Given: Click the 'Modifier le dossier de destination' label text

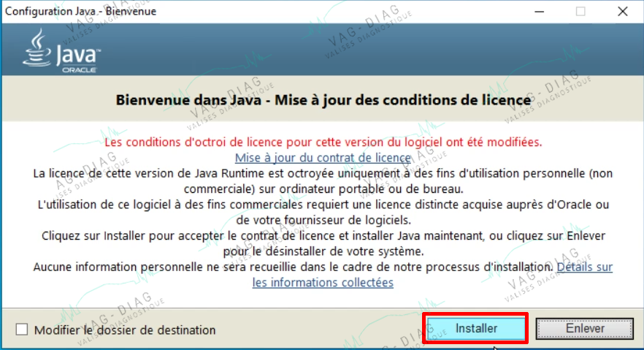Looking at the screenshot, I should click(125, 330).
